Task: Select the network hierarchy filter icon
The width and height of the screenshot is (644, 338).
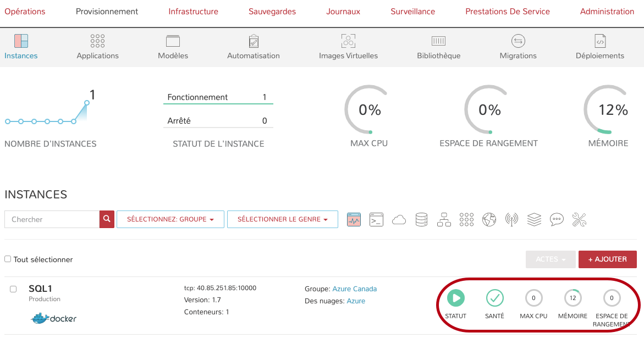Action: [x=444, y=220]
